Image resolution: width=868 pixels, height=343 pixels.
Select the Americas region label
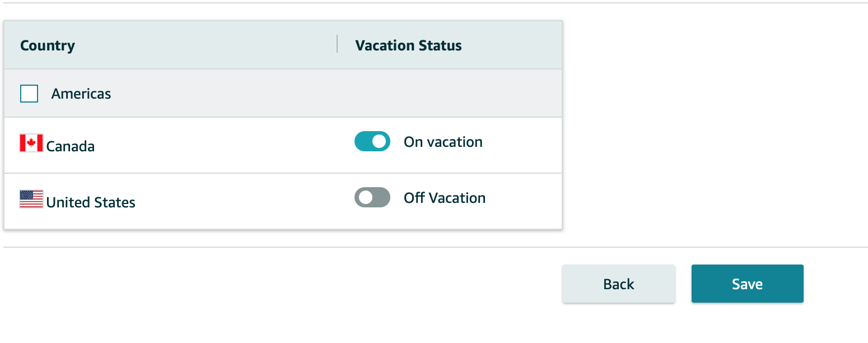(x=81, y=94)
